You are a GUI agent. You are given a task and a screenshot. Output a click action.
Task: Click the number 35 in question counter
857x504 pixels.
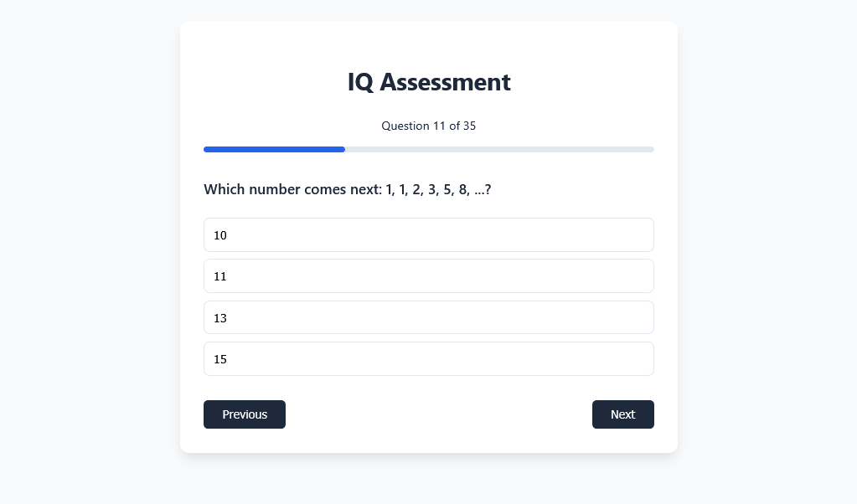pos(469,126)
